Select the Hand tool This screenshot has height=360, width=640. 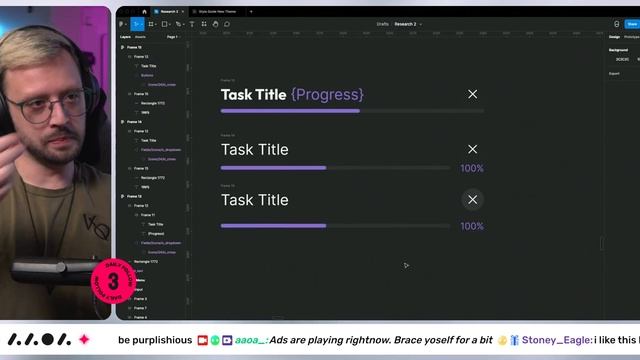(216, 24)
